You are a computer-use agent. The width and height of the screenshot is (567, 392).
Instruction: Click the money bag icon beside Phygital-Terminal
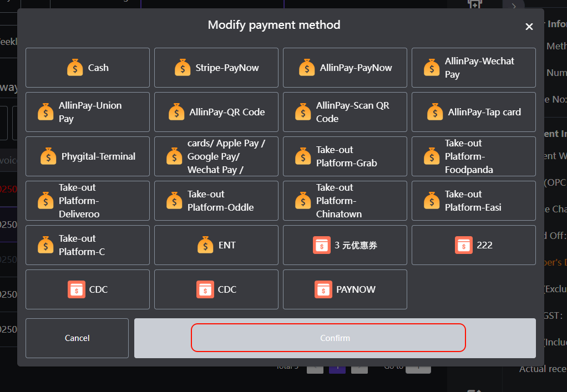tap(48, 156)
